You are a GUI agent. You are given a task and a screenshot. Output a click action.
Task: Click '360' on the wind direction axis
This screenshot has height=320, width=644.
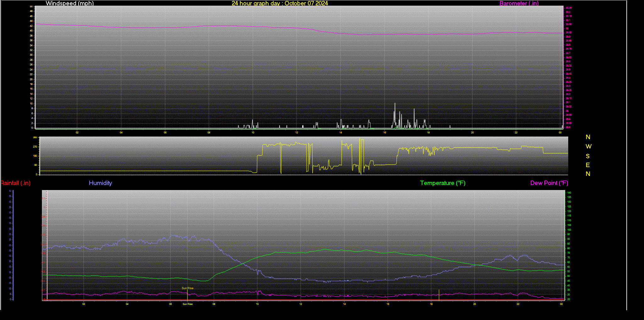click(x=35, y=138)
